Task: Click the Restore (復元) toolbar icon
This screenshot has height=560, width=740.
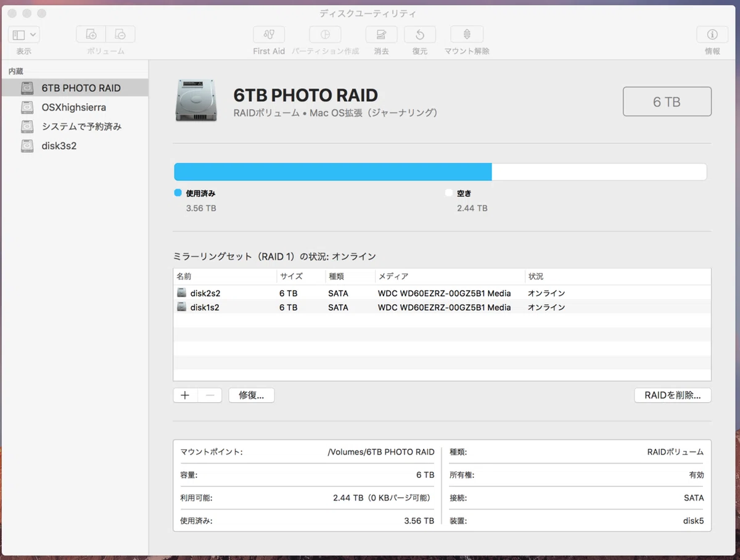Action: click(420, 35)
